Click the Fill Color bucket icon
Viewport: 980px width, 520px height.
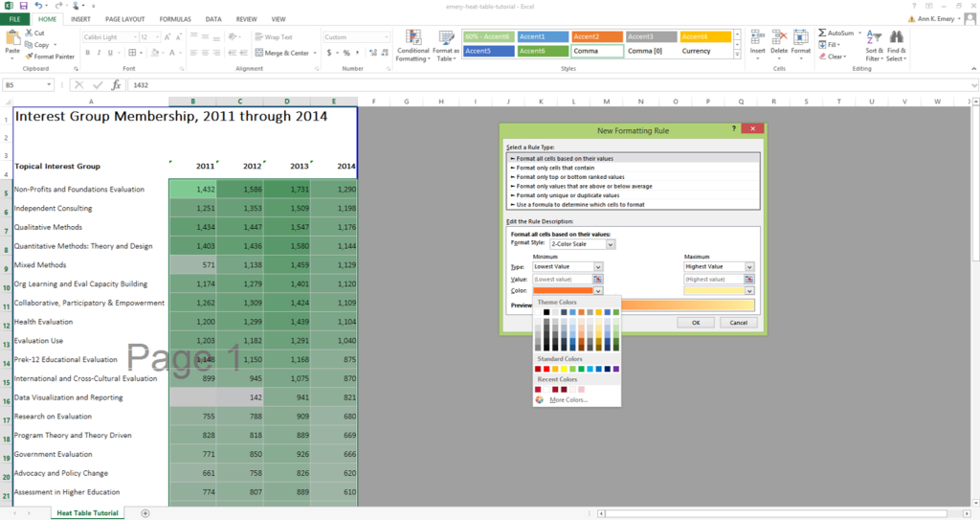tap(154, 53)
